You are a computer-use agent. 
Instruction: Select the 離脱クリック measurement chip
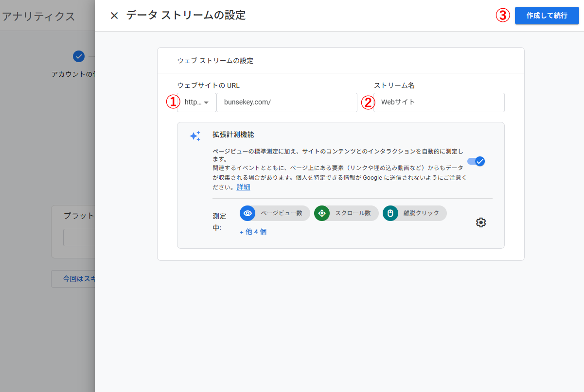pyautogui.click(x=414, y=213)
